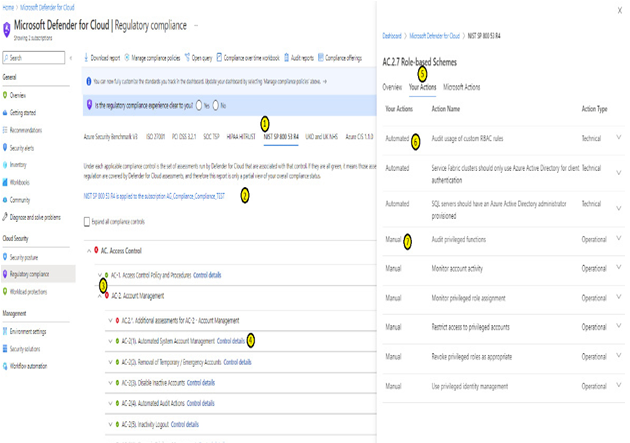630x443 pixels.
Task: Click the Download report icon
Action: [x=86, y=58]
